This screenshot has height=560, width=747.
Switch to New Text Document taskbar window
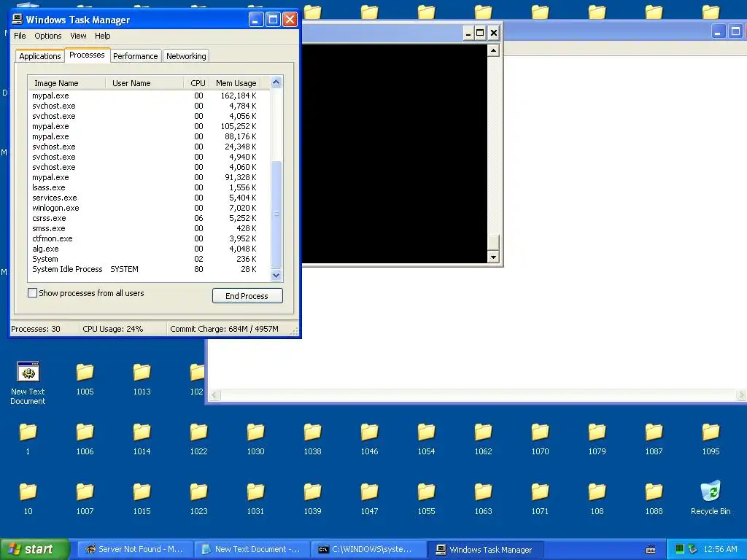point(252,549)
